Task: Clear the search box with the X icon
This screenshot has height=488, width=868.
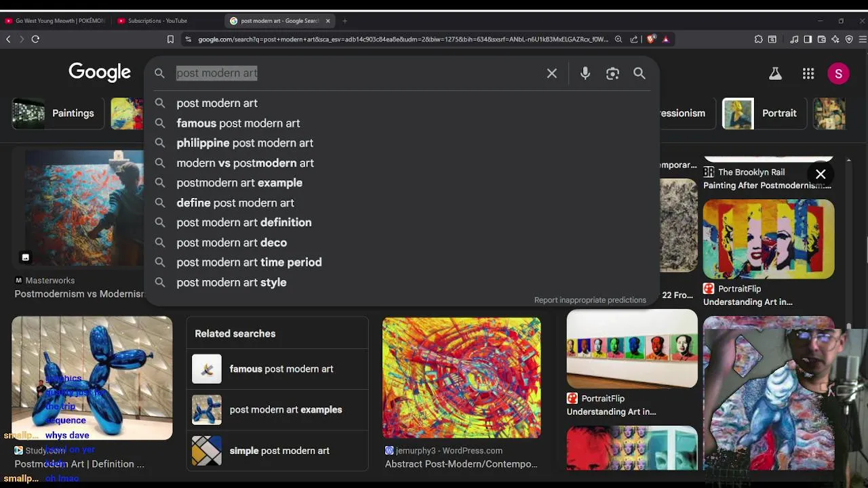Action: click(552, 73)
